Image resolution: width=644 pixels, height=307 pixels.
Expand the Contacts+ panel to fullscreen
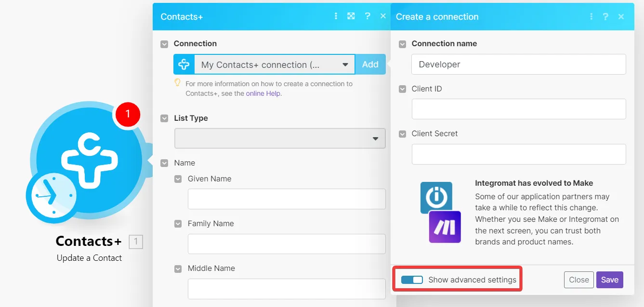pos(351,16)
